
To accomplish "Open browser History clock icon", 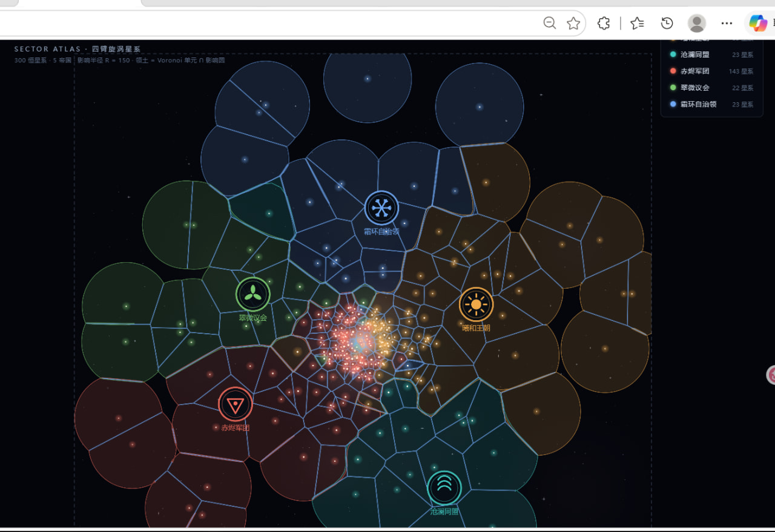I will coord(667,23).
